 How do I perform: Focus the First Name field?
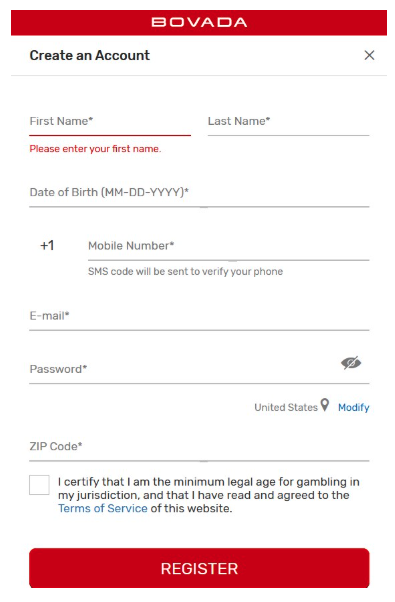click(x=110, y=122)
